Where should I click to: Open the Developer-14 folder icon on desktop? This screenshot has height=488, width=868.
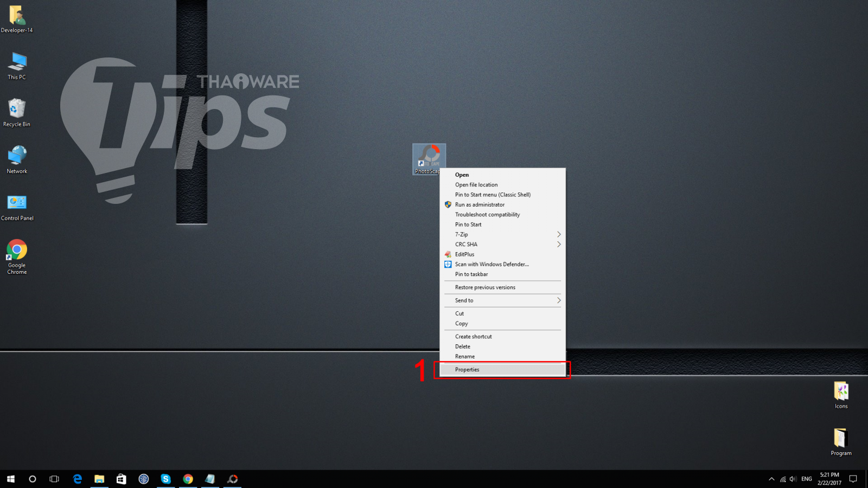[x=17, y=20]
